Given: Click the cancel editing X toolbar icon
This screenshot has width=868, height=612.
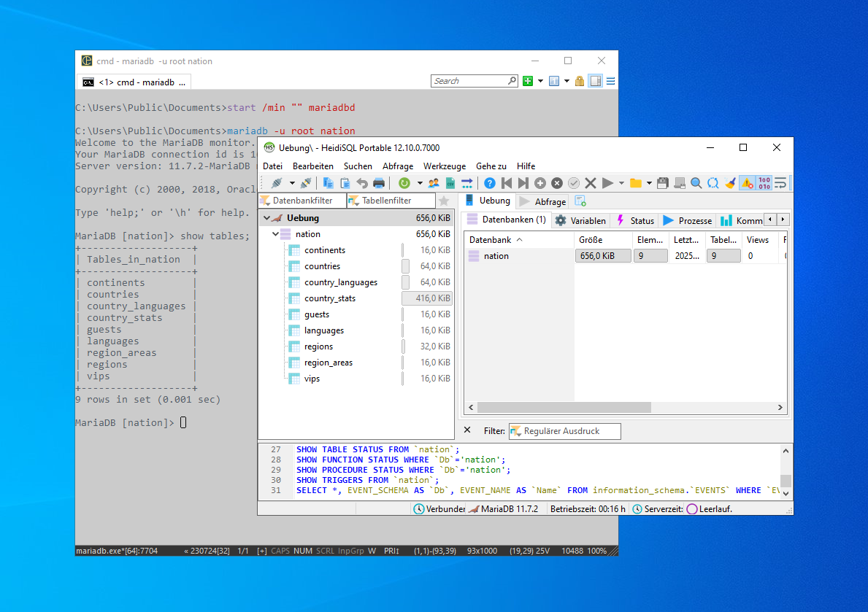Looking at the screenshot, I should (591, 183).
